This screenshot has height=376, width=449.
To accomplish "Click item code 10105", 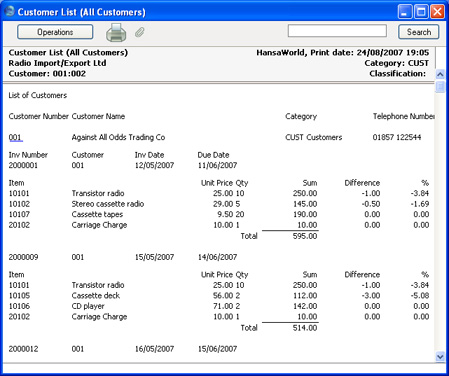I will (x=19, y=296).
